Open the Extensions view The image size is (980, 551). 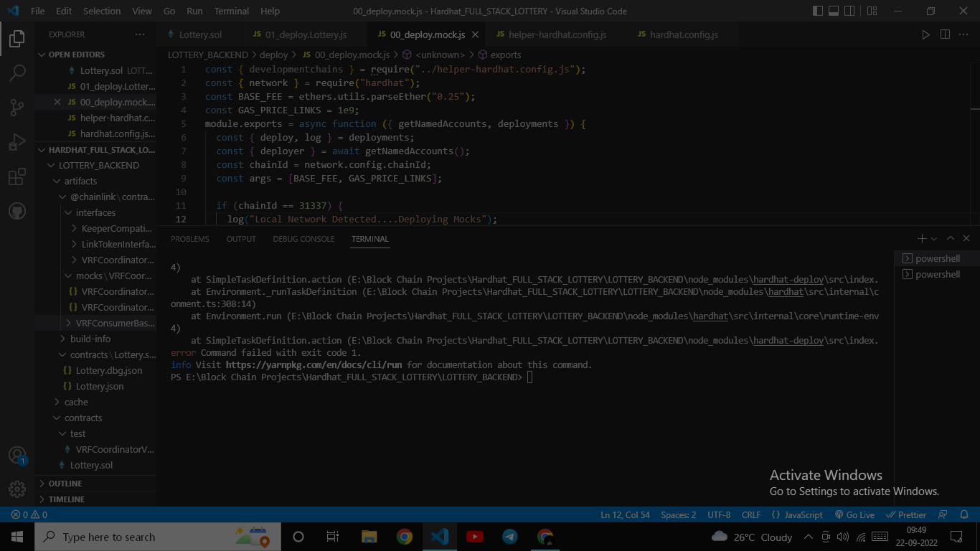coord(17,176)
